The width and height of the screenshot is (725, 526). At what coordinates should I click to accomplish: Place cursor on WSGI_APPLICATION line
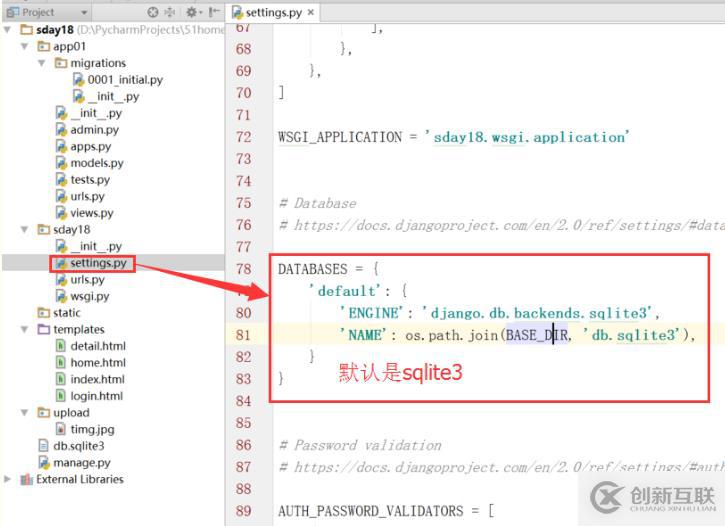pyautogui.click(x=453, y=137)
